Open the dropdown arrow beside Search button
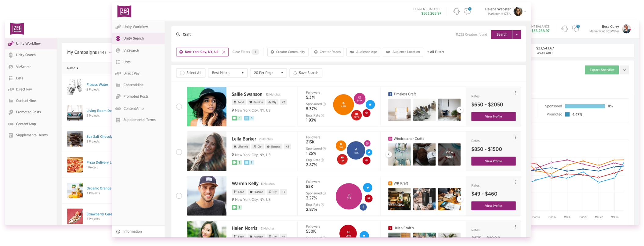This screenshot has width=644, height=246. (516, 35)
